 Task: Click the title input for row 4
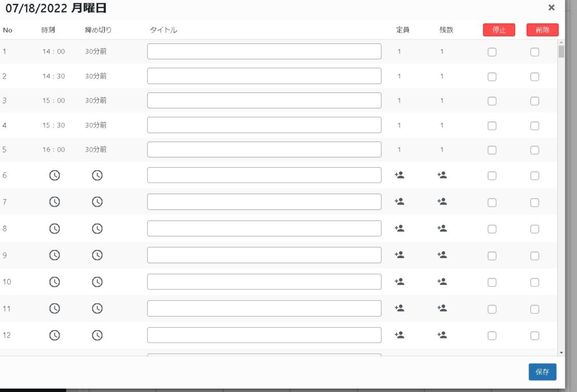tap(264, 125)
